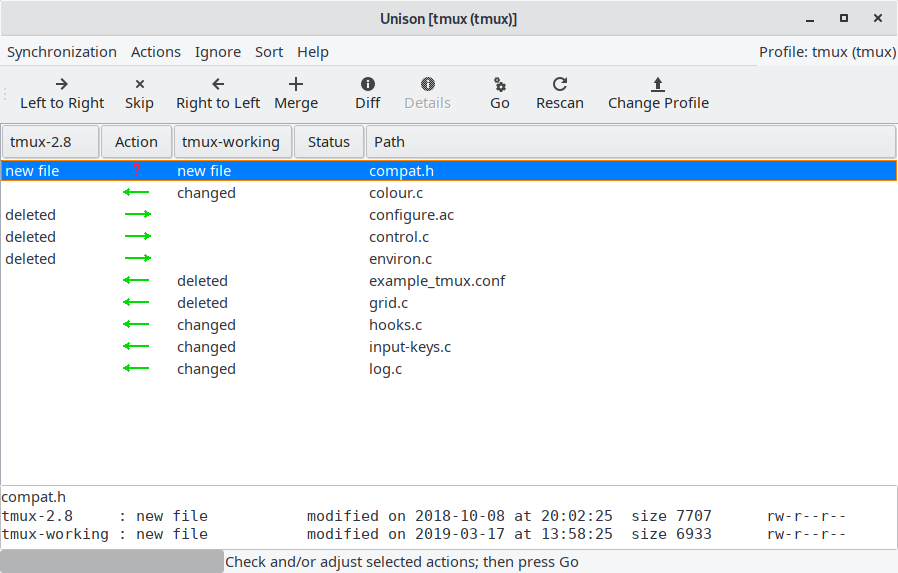898x573 pixels.
Task: Click green left arrow for input-keys.c
Action: (136, 346)
